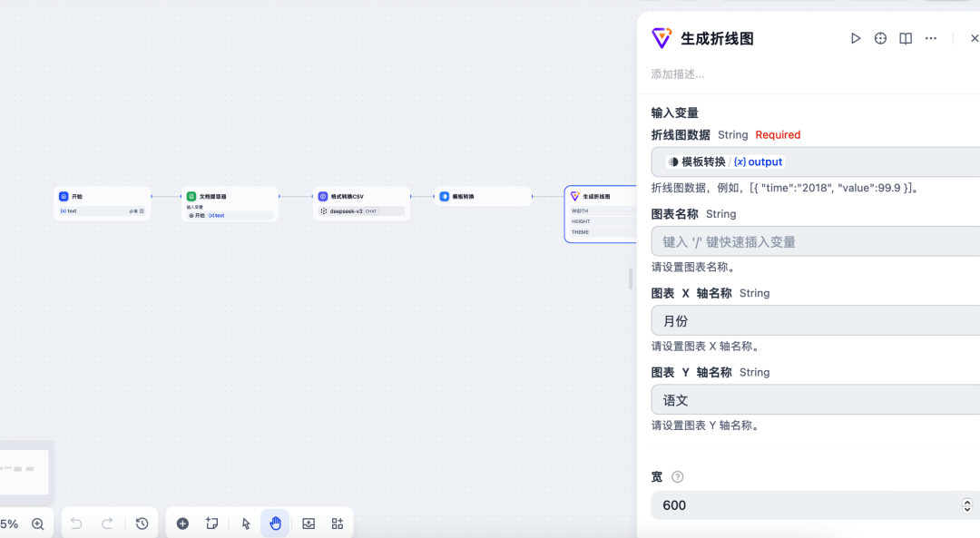Click the HEIGHT row in 生成折线图 node
The height and width of the screenshot is (538, 980).
coord(603,221)
